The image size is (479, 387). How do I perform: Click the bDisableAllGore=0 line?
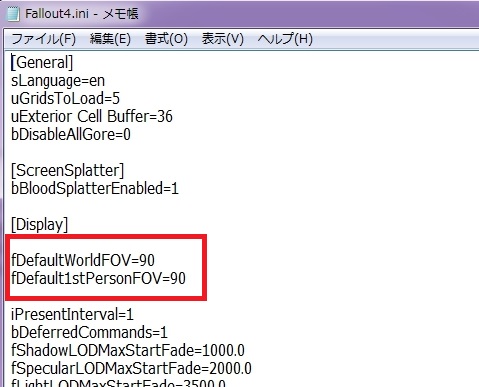coord(71,135)
